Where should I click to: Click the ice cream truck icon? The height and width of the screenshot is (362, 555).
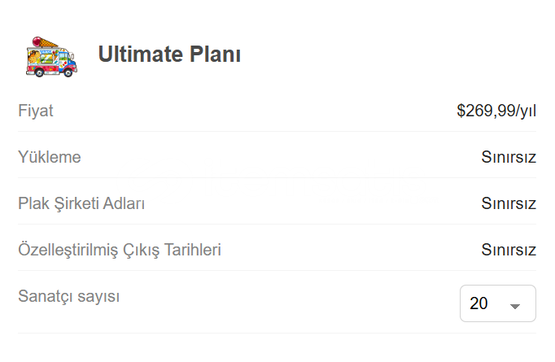51,57
